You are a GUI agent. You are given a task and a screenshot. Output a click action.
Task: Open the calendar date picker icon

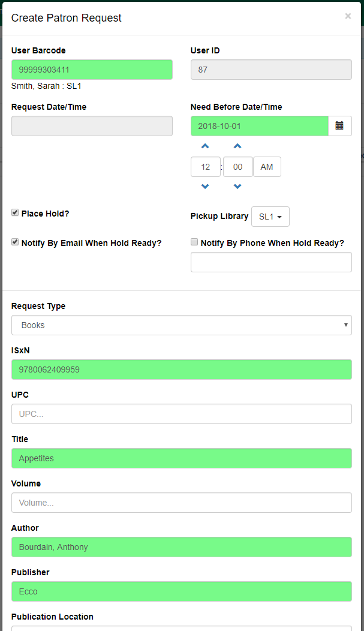click(x=339, y=126)
